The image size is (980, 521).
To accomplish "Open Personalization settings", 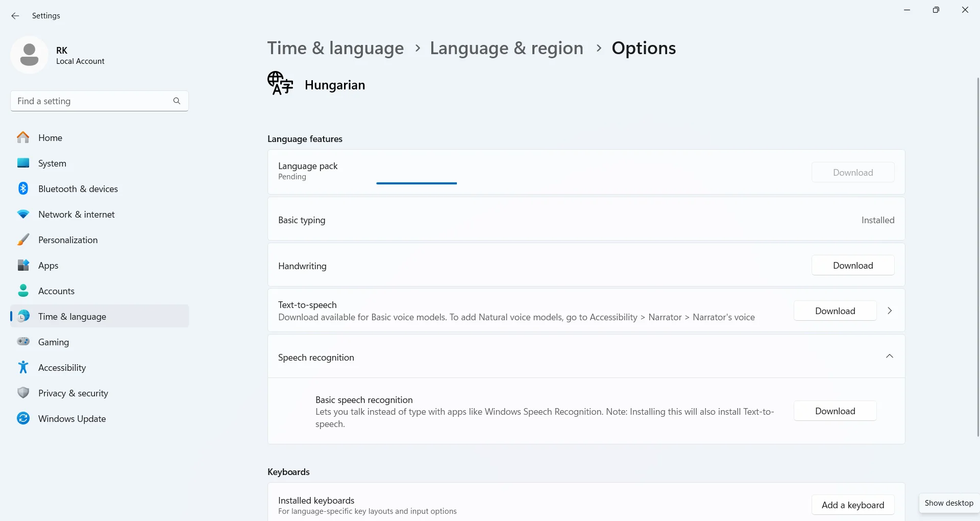I will click(100, 240).
